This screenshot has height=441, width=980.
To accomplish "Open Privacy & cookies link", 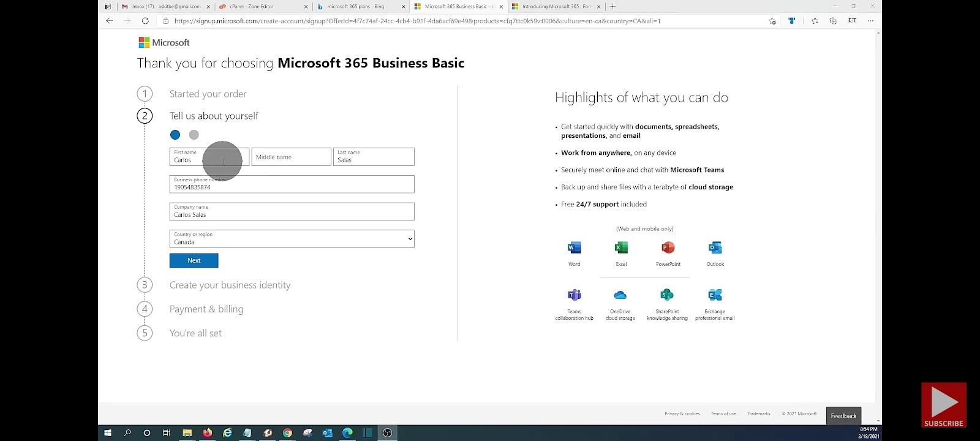I will (x=682, y=414).
